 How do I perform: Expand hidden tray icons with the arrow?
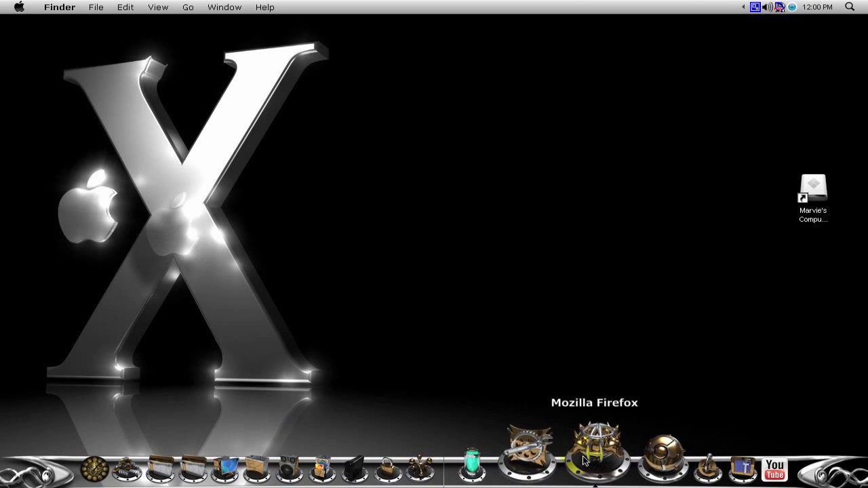coord(743,7)
